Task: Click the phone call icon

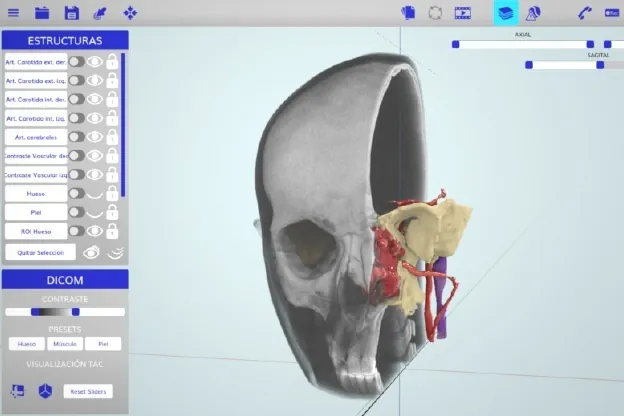Action: (x=585, y=13)
